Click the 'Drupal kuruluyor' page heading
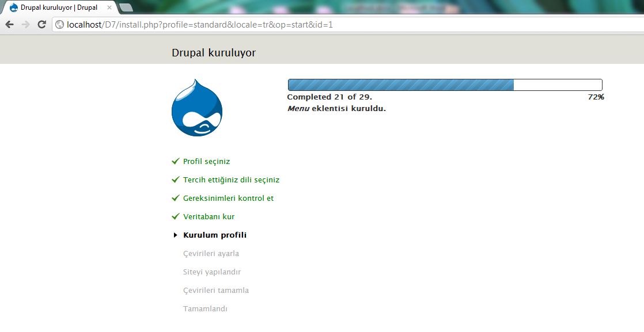 point(214,53)
